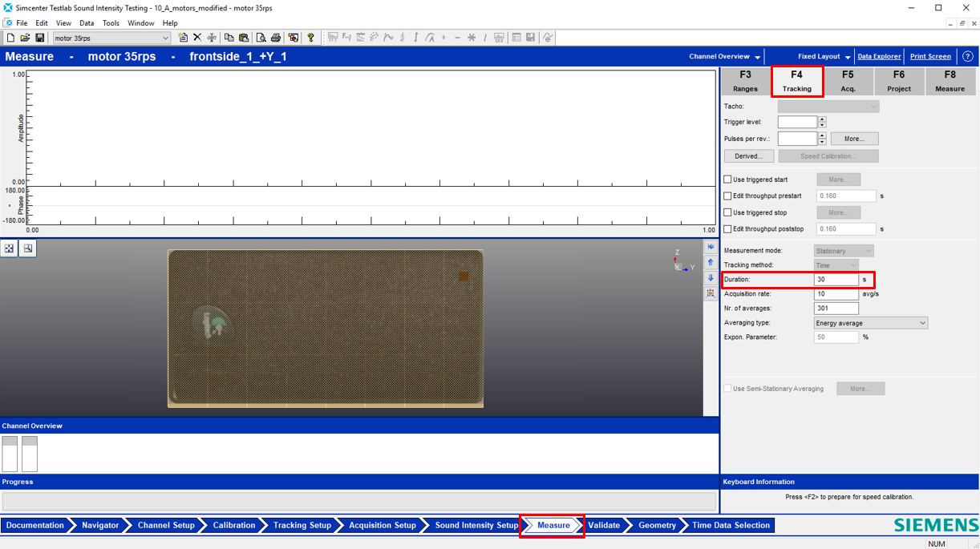Click the Pulses per rev spinner arrows
980x549 pixels.
822,139
